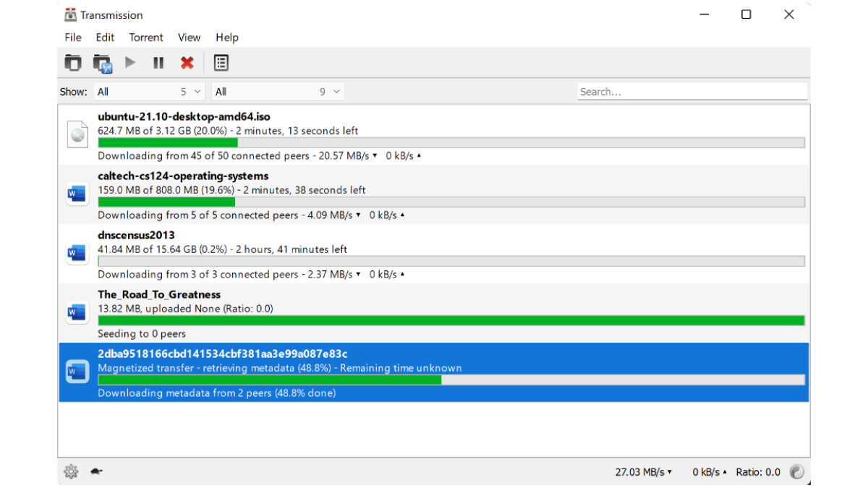Open the Torrent menu
The image size is (868, 488).
pyautogui.click(x=146, y=38)
